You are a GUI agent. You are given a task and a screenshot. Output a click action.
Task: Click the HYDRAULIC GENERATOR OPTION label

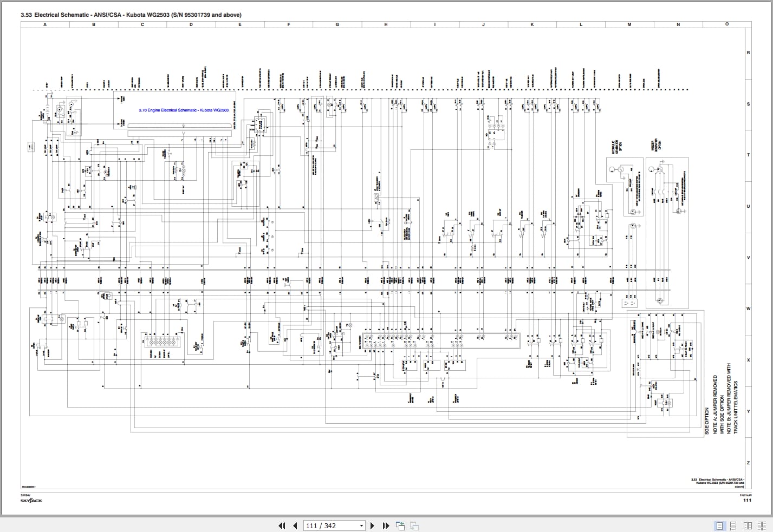tap(617, 146)
